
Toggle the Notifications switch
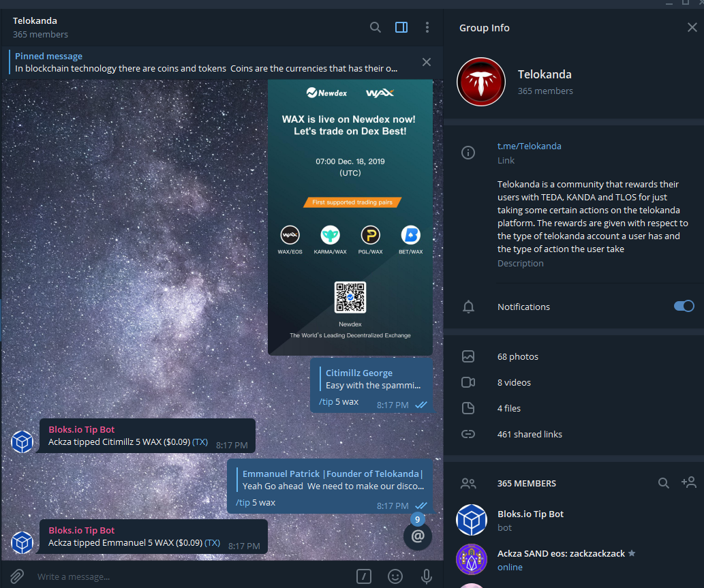tap(684, 306)
